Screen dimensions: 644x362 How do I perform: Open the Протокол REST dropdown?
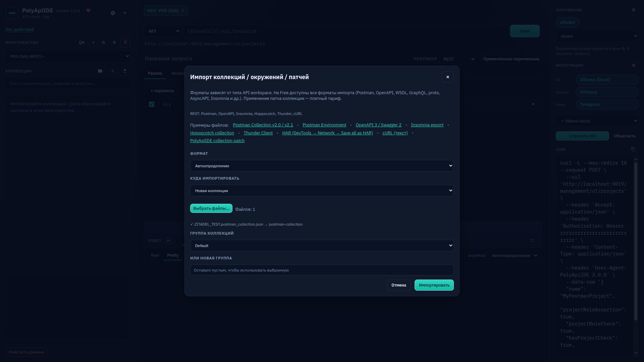pos(458,59)
